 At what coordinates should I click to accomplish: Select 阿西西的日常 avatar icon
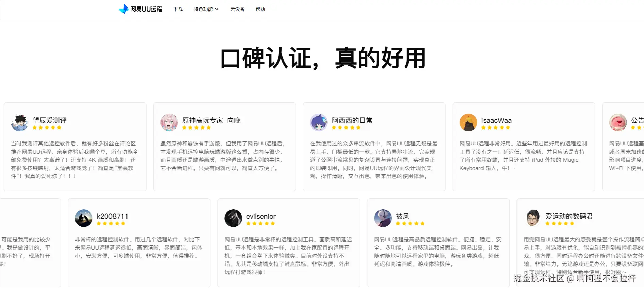319,122
